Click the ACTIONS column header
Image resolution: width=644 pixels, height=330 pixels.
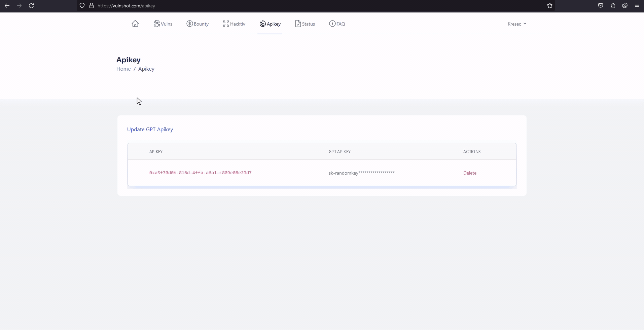(x=472, y=152)
